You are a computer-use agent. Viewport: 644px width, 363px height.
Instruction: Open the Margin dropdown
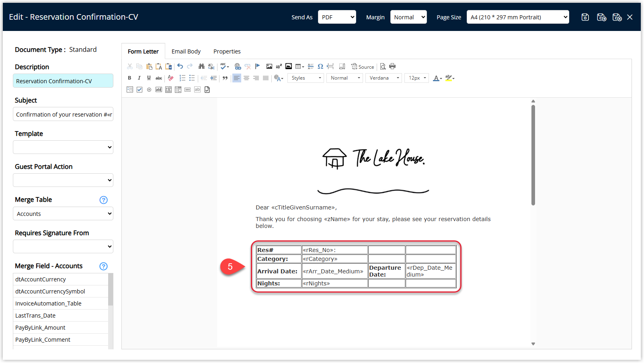point(408,17)
